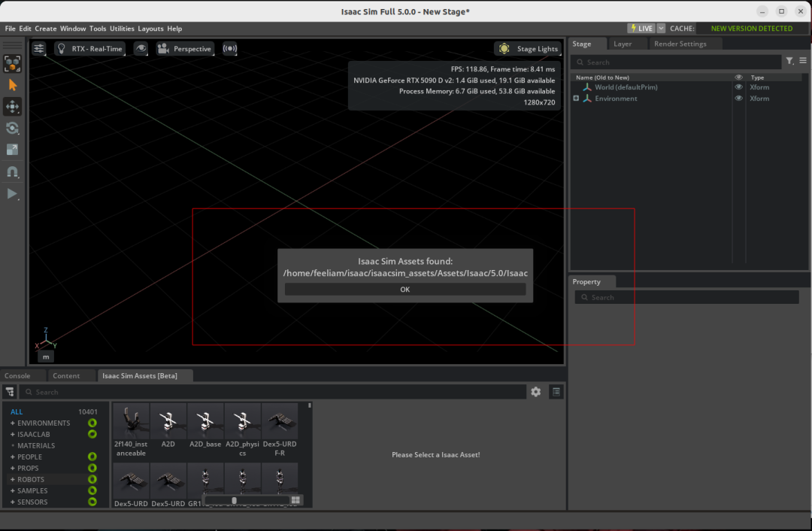Open the RTX - Real-Time renderer menu

90,49
